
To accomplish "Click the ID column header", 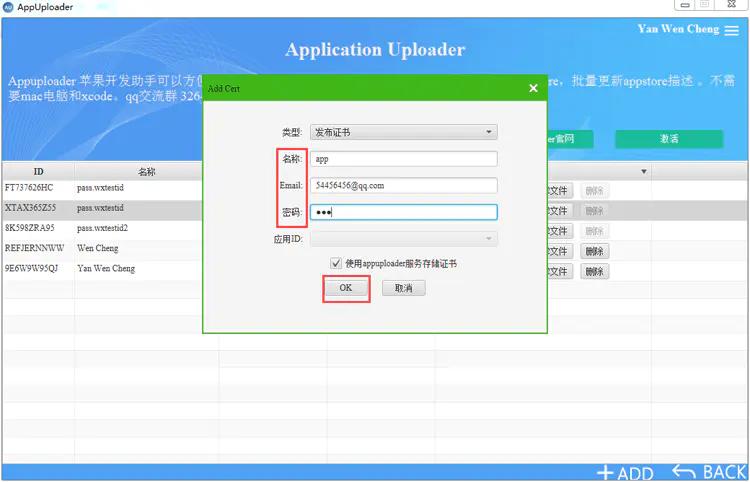I will click(x=38, y=172).
